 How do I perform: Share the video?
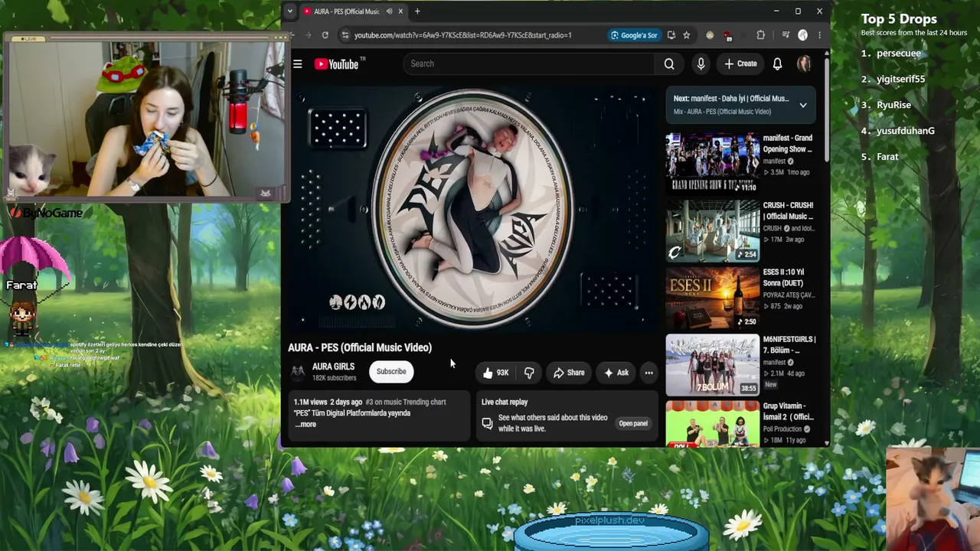coord(569,373)
